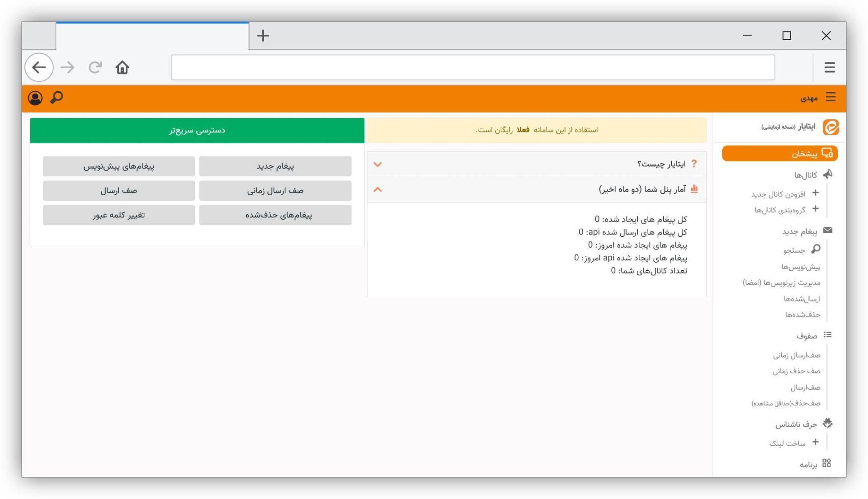This screenshot has height=499, width=868.
Task: Select the active browser tab
Action: pos(152,36)
